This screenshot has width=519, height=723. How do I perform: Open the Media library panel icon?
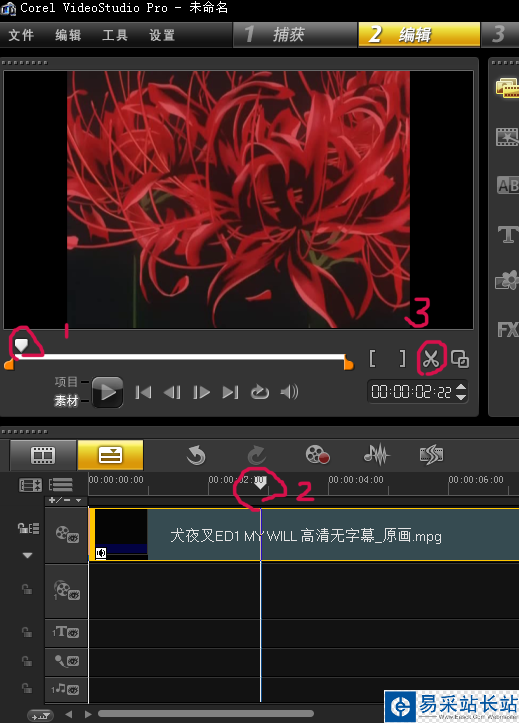[x=507, y=88]
